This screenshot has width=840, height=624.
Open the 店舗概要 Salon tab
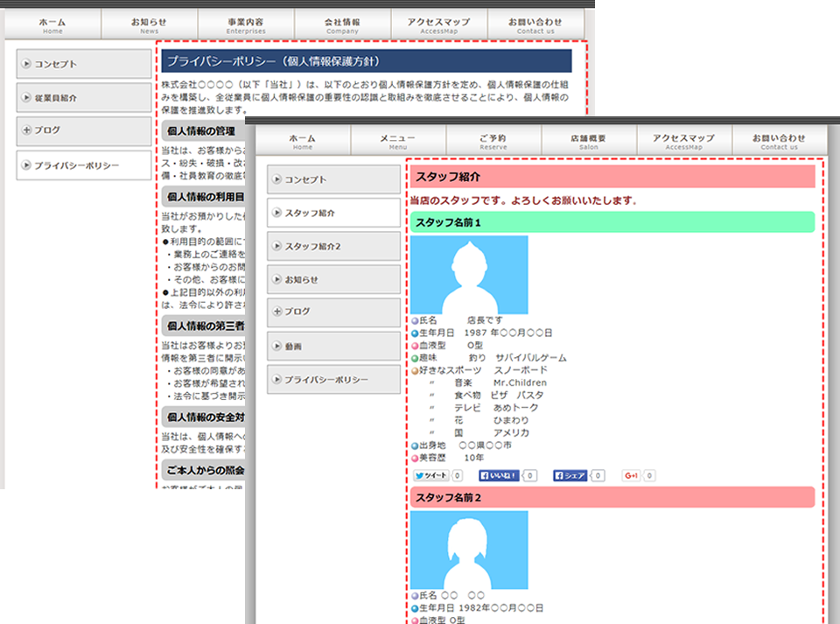589,142
